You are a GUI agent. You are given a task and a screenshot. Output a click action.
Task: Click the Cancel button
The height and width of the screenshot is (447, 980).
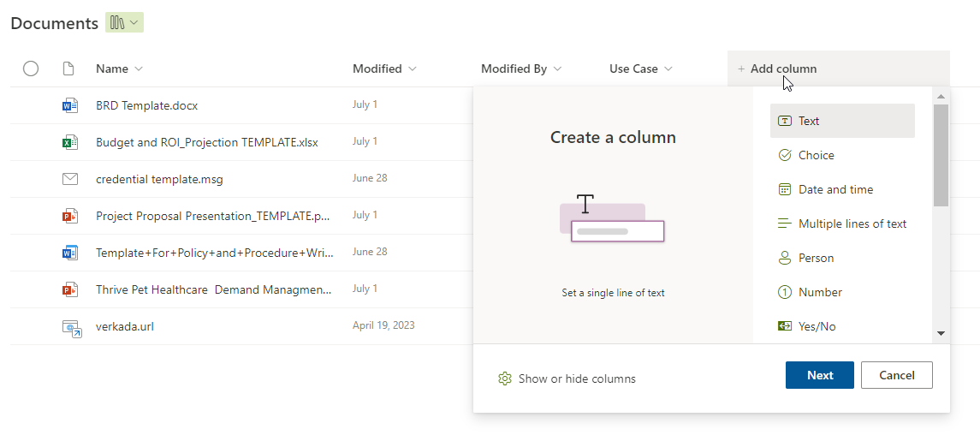pyautogui.click(x=896, y=375)
